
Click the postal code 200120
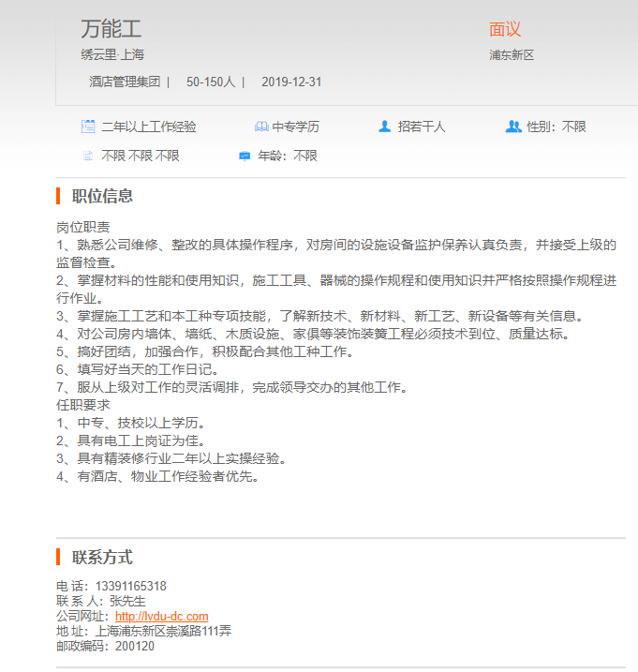point(135,646)
